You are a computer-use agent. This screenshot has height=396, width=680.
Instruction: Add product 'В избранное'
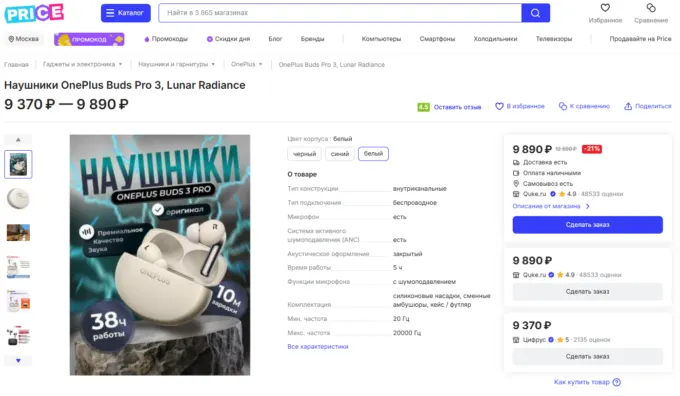[x=520, y=106]
